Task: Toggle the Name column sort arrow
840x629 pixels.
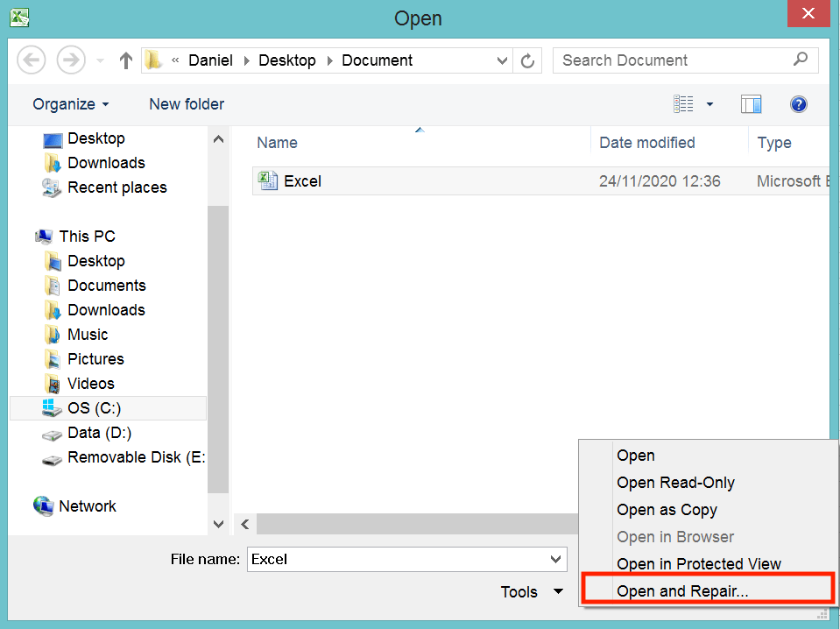Action: [x=420, y=128]
